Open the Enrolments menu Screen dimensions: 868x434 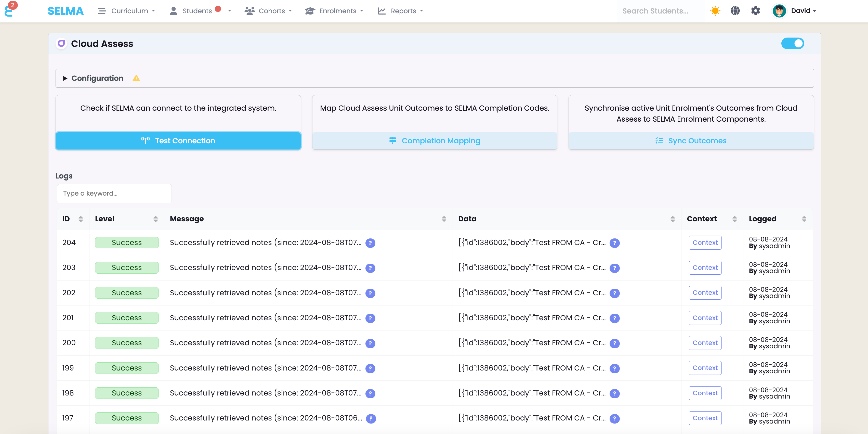tap(334, 11)
